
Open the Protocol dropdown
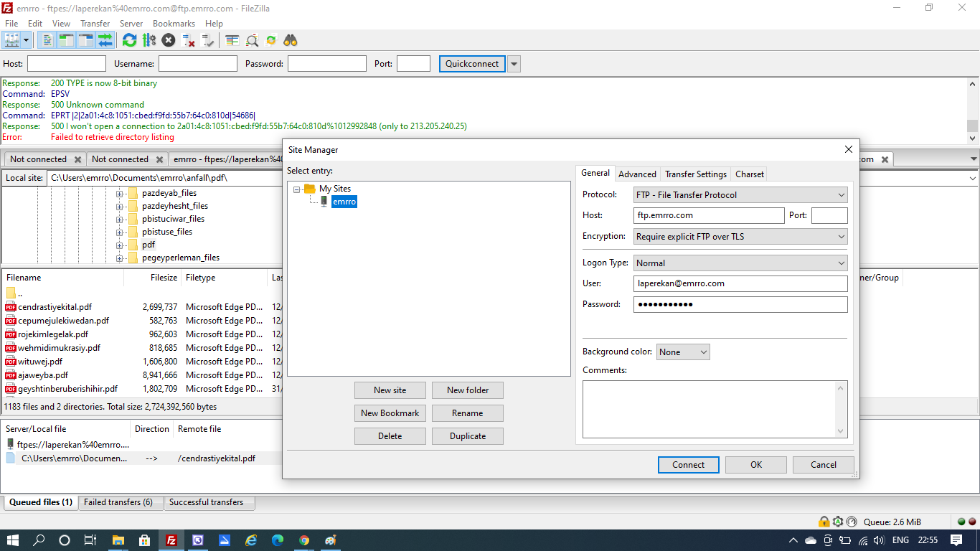point(740,195)
